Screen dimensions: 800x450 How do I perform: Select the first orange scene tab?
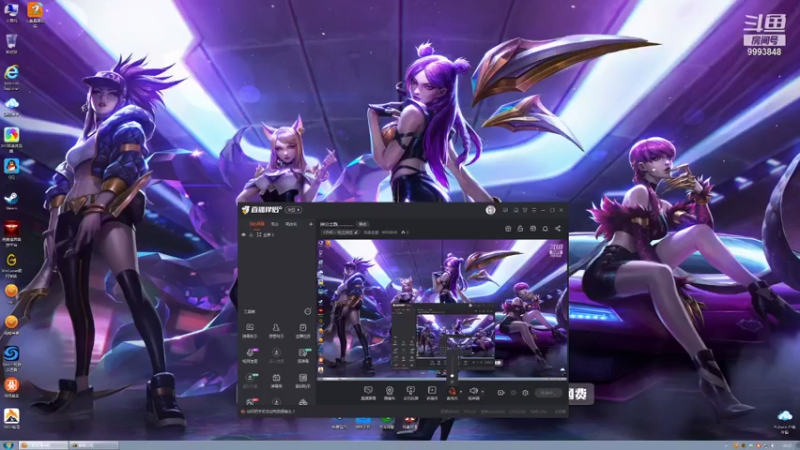257,224
